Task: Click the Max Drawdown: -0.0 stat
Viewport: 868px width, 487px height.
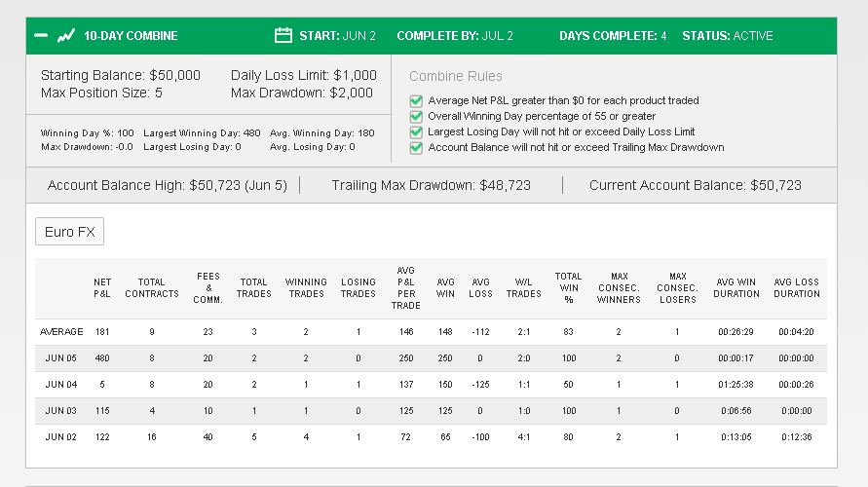Action: (87, 147)
